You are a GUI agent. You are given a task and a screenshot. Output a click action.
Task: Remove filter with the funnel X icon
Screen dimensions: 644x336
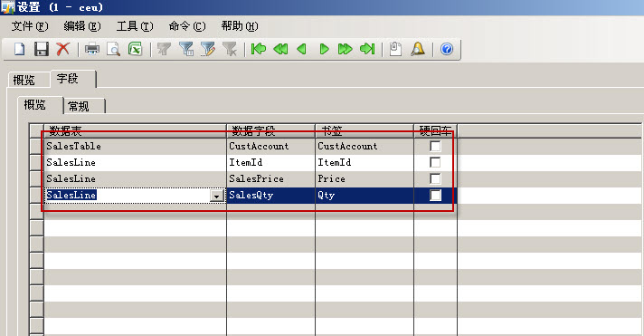point(230,49)
